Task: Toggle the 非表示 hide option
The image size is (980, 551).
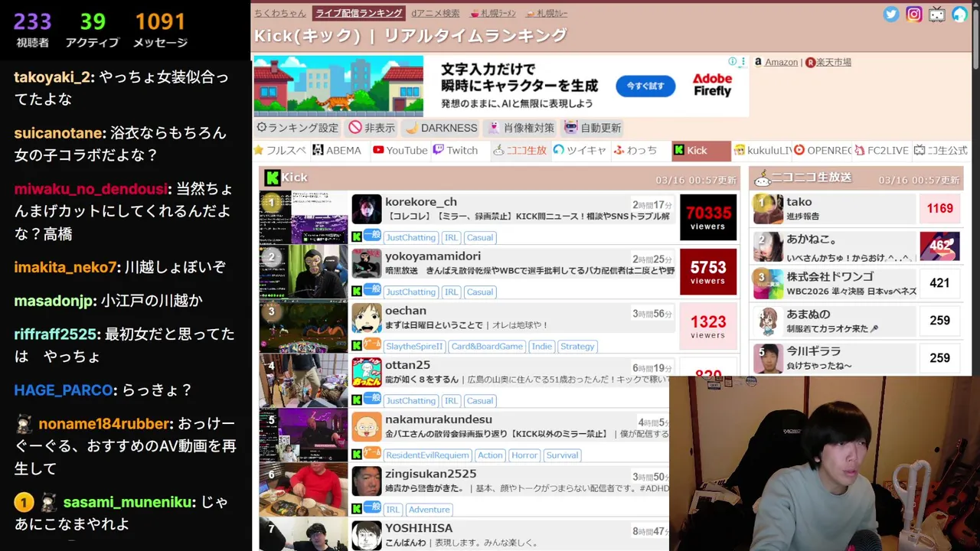Action: pos(371,128)
